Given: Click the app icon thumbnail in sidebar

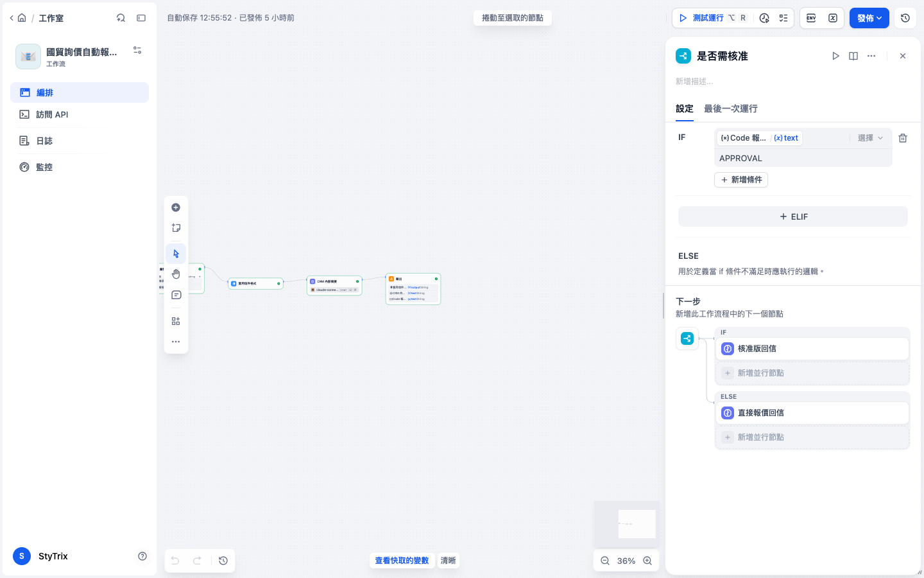Looking at the screenshot, I should 28,57.
